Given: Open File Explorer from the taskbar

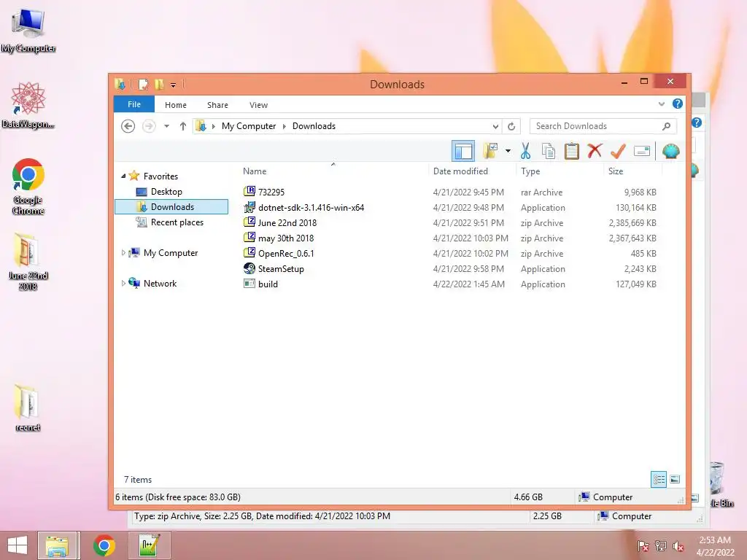Looking at the screenshot, I should pos(57,545).
